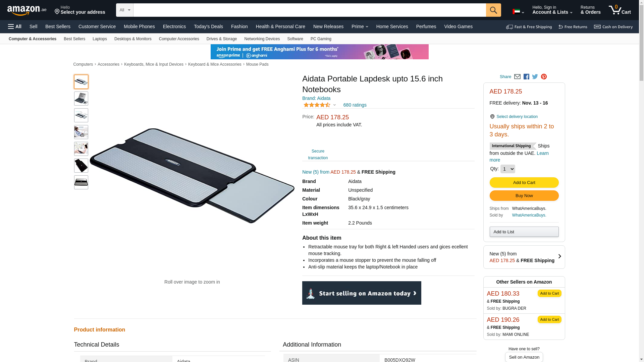
Task: Open the shopping cart icon
Action: pyautogui.click(x=620, y=10)
